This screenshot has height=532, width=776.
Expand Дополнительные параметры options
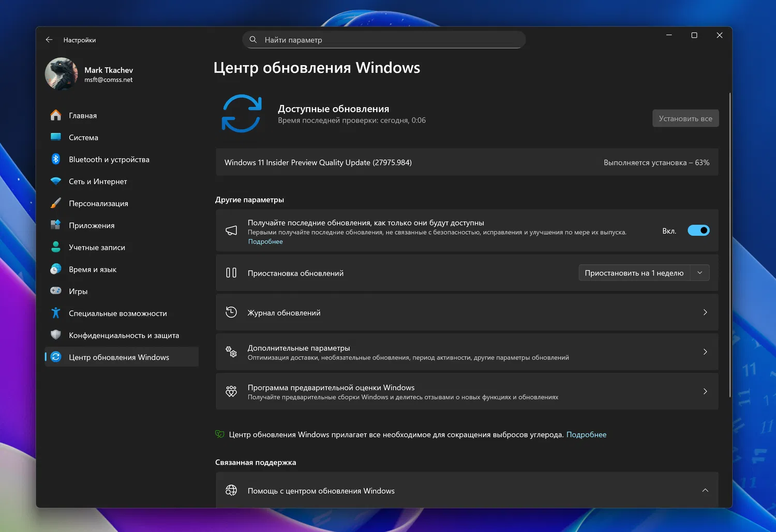coord(466,352)
